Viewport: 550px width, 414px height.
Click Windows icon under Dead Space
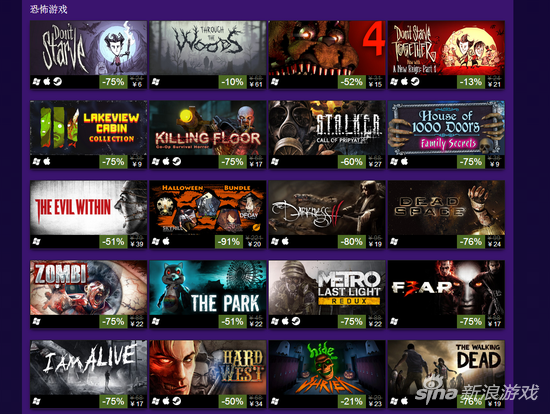(394, 241)
